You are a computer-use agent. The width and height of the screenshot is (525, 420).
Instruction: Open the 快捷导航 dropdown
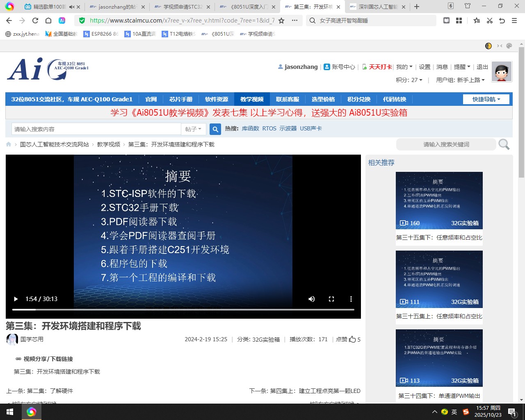point(486,99)
